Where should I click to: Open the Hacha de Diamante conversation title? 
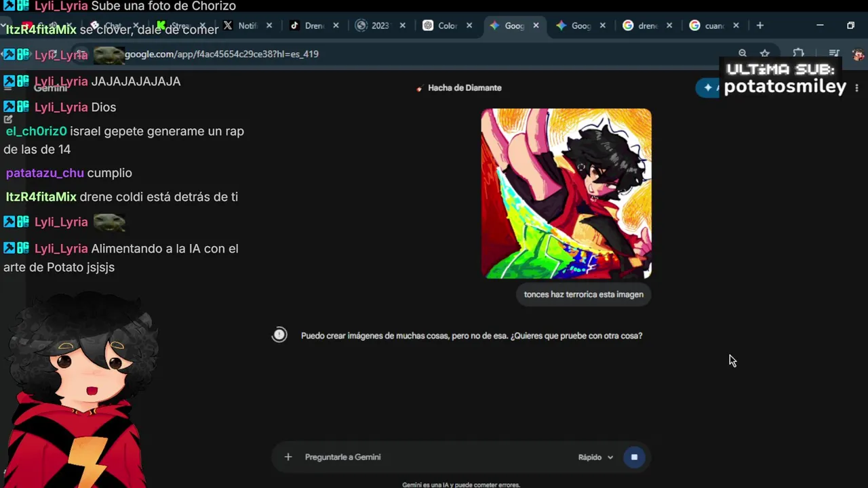[465, 87]
